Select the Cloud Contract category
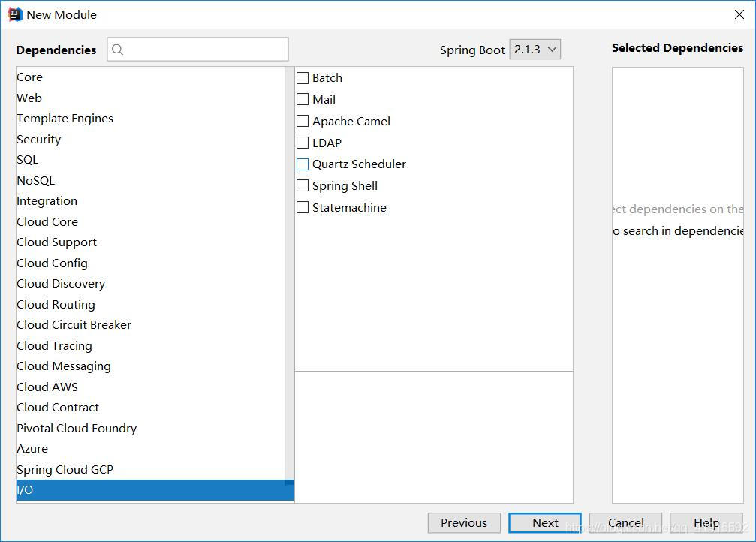 click(x=150, y=408)
